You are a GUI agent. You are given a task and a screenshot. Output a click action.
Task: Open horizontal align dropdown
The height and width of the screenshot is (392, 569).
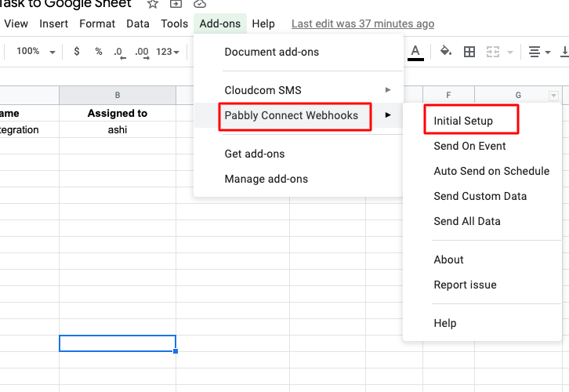click(x=539, y=52)
